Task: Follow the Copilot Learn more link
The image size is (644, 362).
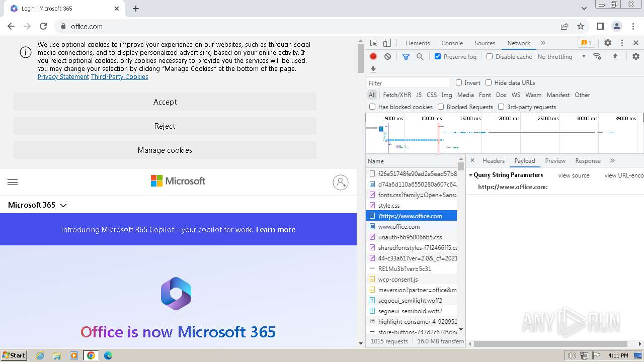Action: (x=276, y=230)
